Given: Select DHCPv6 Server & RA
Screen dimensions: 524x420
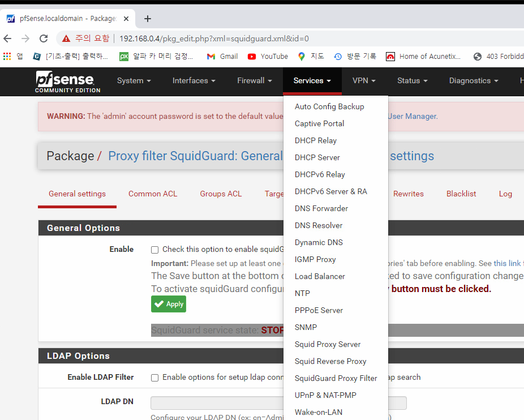Looking at the screenshot, I should point(336,191).
